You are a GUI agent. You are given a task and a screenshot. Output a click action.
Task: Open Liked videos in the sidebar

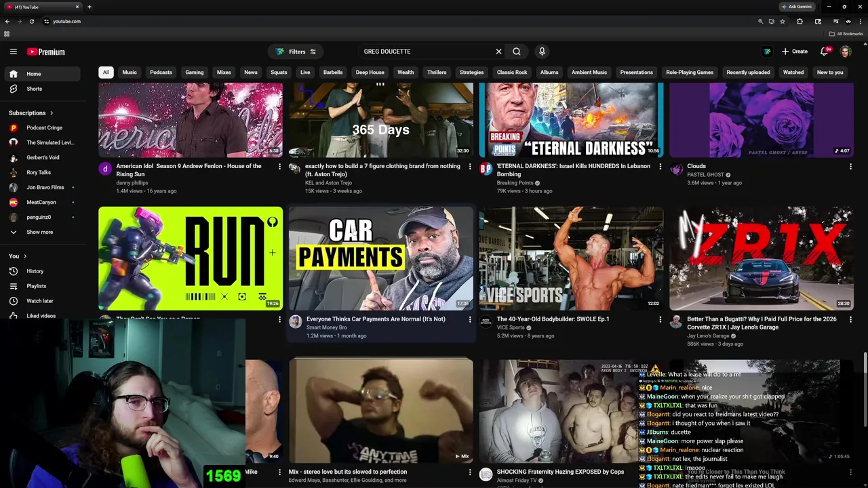tap(42, 316)
